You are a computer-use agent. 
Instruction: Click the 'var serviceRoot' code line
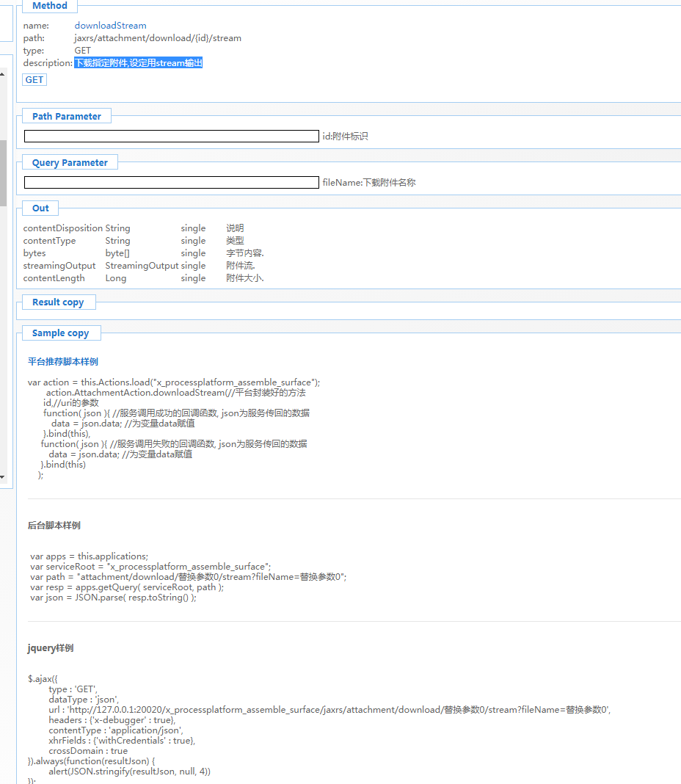[x=150, y=567]
